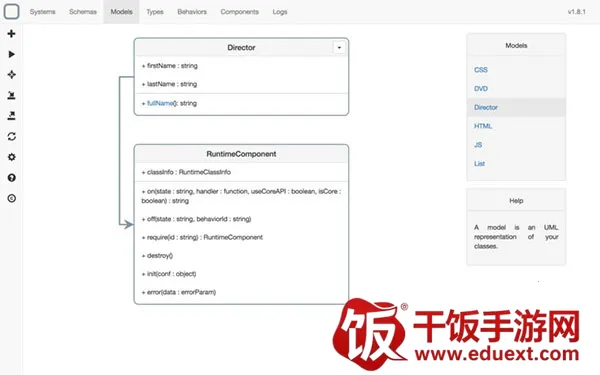Click the '+ error(data : errorParam)' row

[179, 292]
